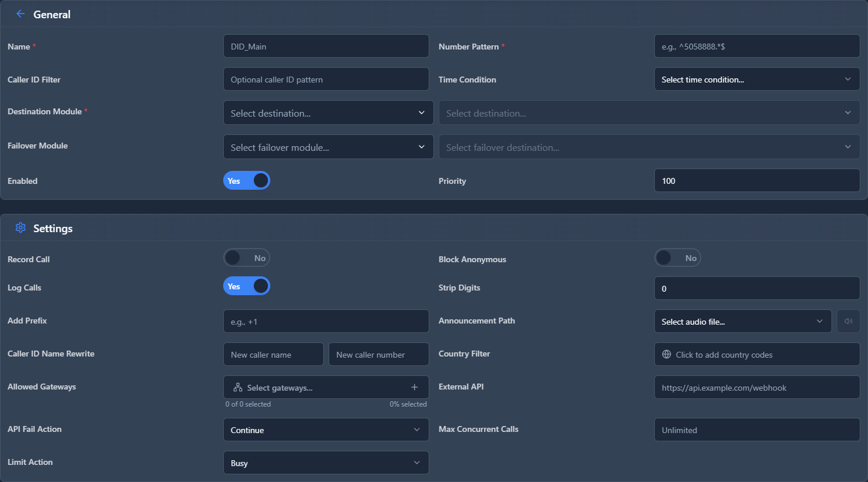Click the dropdown arrow on Time Condition
Screen dimensions: 868x482
coord(849,79)
